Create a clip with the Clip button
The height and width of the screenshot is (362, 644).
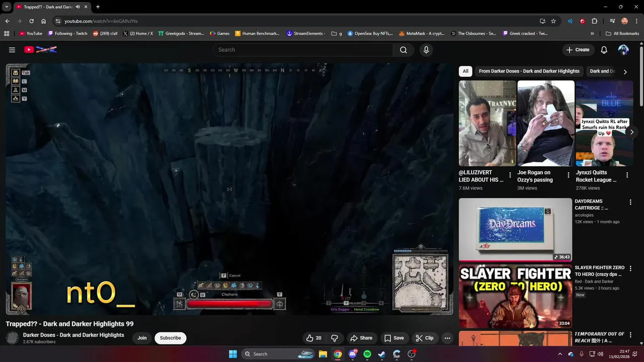[424, 338]
